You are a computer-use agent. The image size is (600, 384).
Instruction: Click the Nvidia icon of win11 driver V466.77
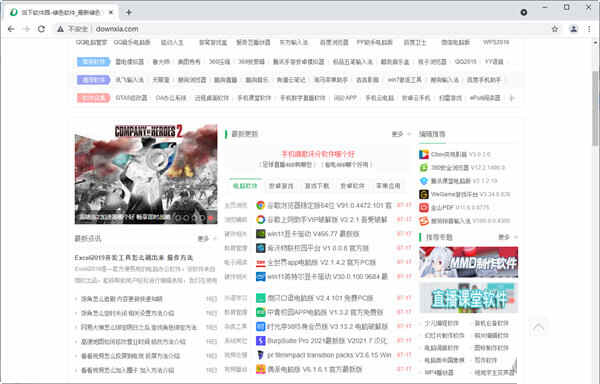pos(261,234)
